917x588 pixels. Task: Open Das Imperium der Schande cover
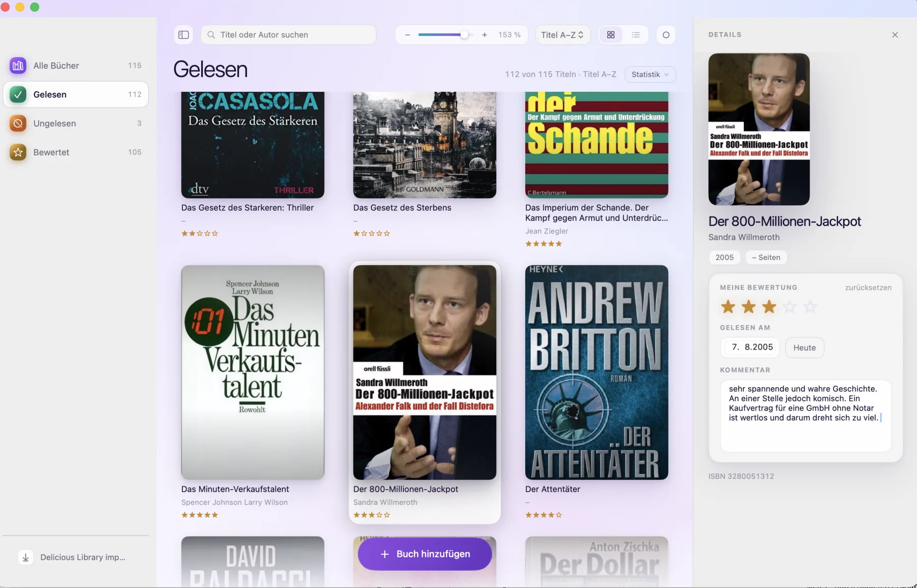click(x=597, y=145)
